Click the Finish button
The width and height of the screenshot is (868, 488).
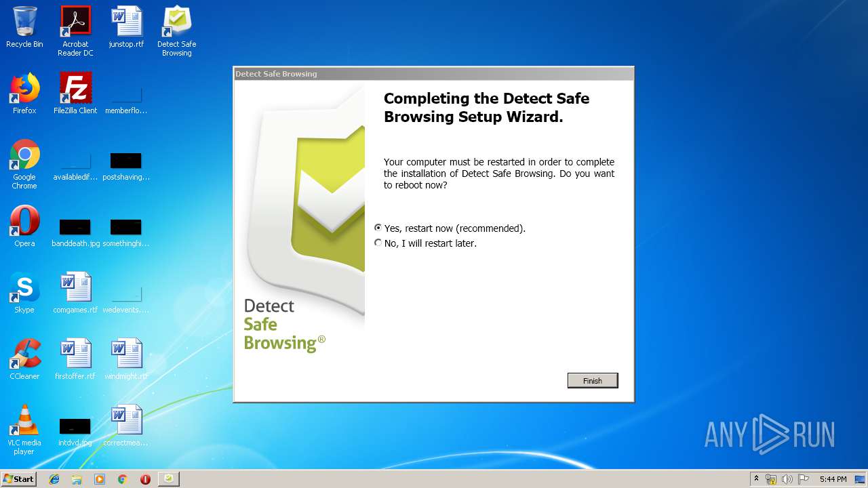tap(593, 381)
